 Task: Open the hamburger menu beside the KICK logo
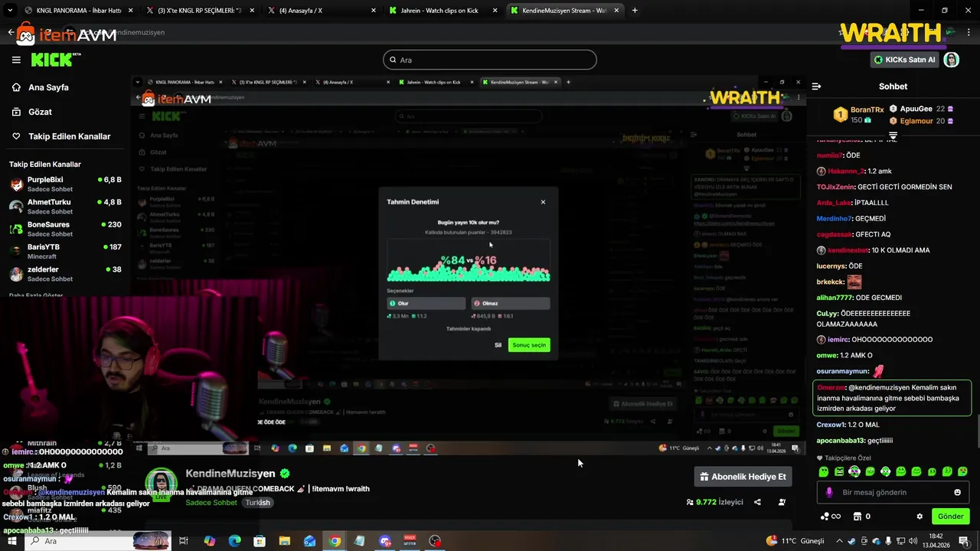(16, 60)
